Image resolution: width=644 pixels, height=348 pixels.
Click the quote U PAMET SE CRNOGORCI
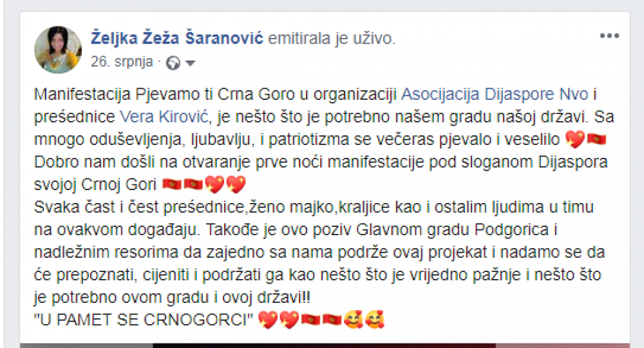(x=144, y=320)
